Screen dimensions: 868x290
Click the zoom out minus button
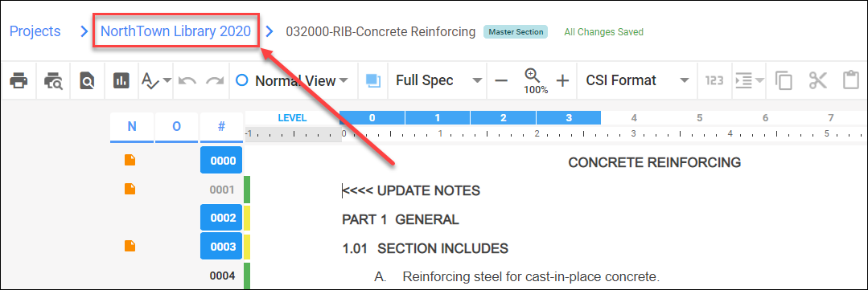[x=501, y=80]
